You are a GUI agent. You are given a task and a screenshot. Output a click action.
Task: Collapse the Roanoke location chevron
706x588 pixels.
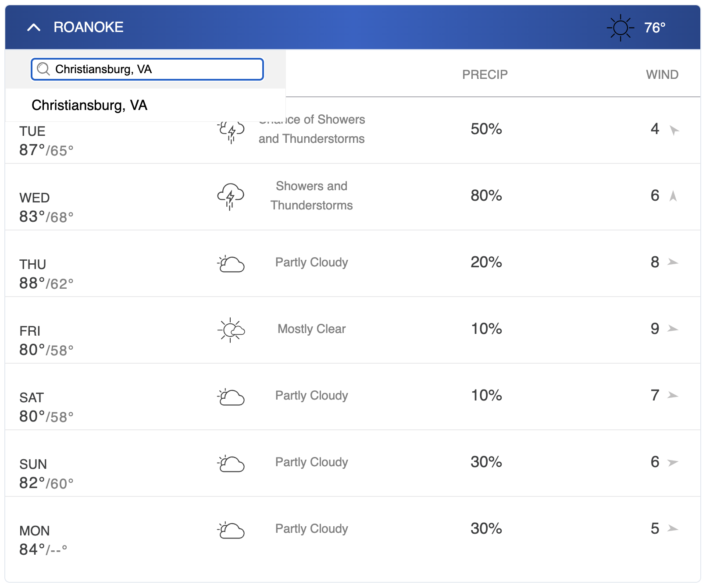tap(34, 28)
